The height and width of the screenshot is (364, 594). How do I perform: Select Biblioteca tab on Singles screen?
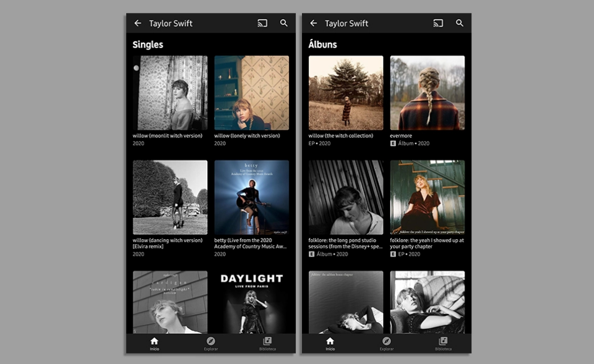coord(267,344)
